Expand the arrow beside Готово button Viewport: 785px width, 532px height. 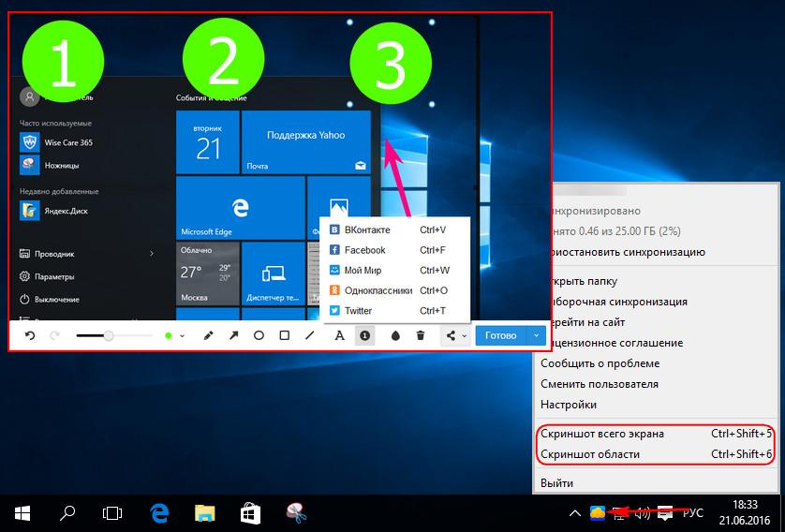point(536,336)
